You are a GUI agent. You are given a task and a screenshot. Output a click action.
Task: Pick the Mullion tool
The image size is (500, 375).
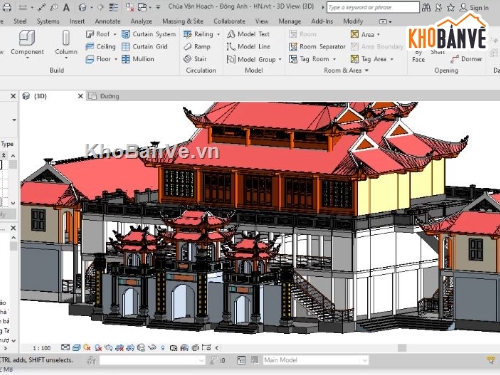pos(138,59)
